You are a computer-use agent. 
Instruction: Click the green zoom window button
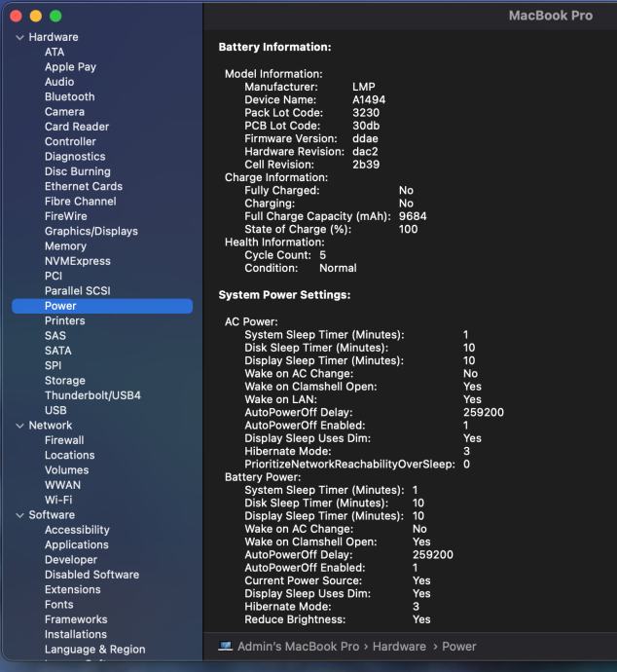[55, 17]
